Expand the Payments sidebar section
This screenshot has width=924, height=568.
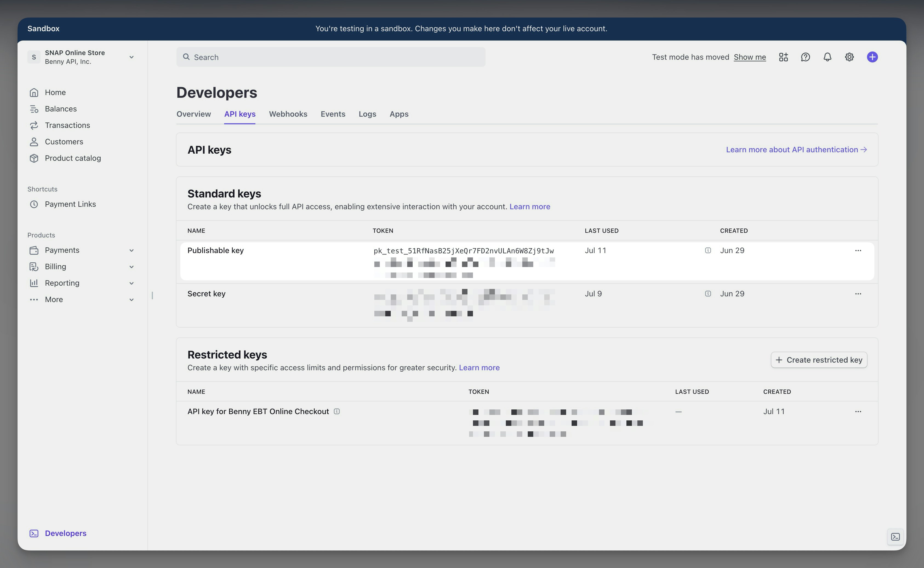131,251
